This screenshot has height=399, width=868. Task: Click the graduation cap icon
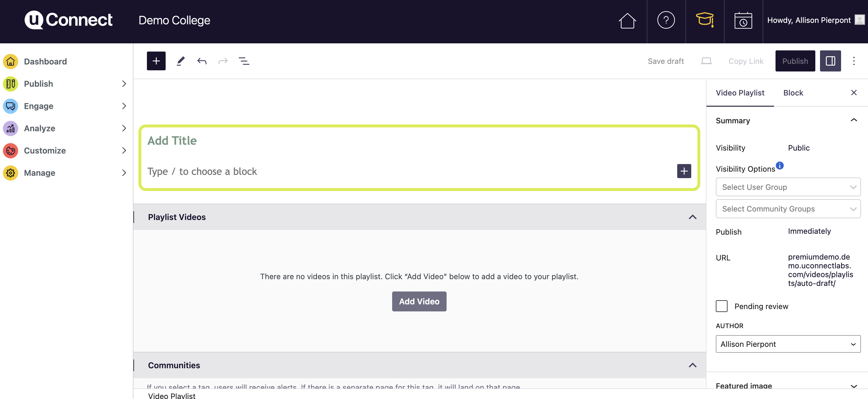point(704,20)
